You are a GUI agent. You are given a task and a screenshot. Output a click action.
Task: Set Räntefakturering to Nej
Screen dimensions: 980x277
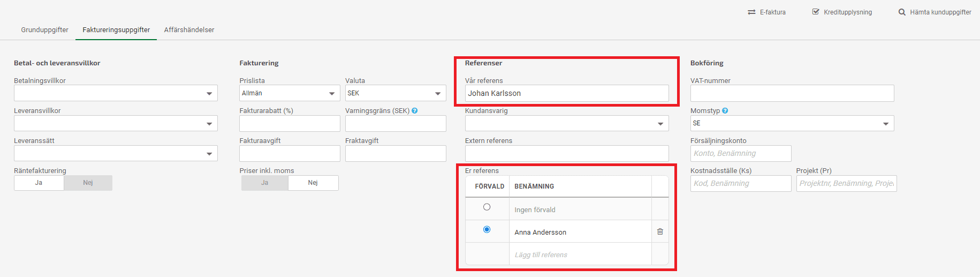(x=88, y=183)
